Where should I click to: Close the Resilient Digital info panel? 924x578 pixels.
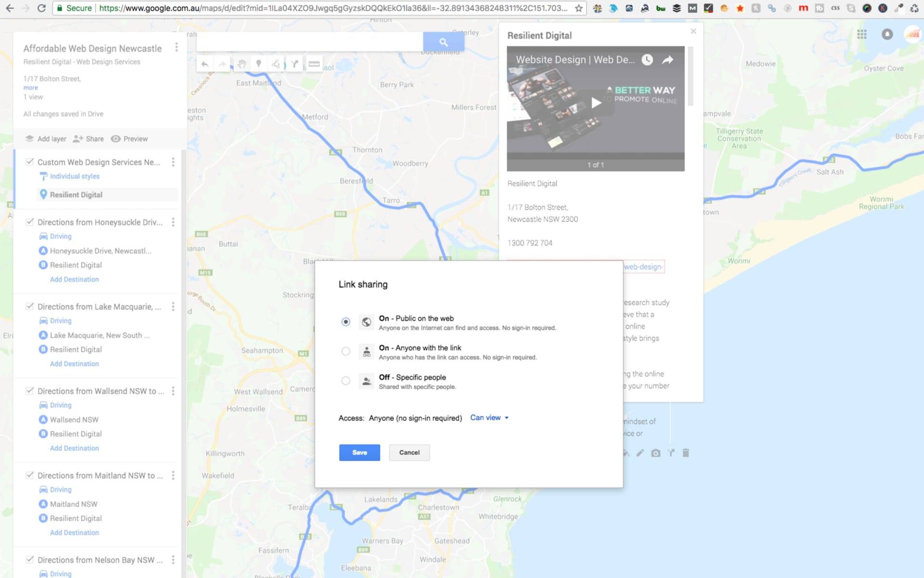coord(693,31)
